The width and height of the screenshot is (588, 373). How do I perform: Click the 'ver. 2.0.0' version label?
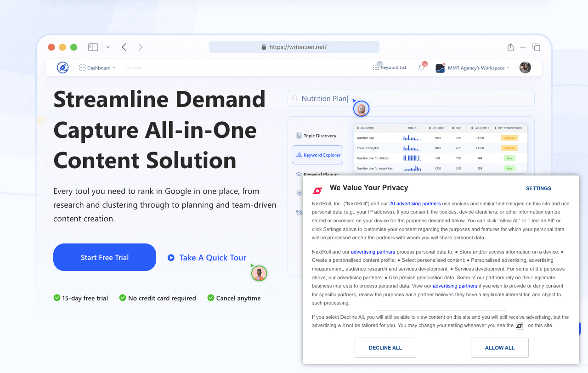click(135, 68)
